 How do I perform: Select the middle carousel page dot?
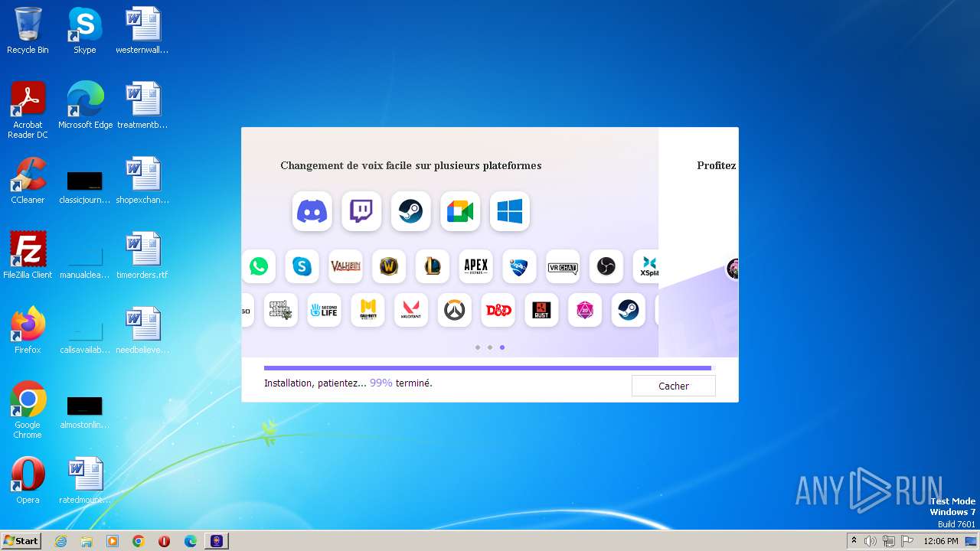point(490,347)
